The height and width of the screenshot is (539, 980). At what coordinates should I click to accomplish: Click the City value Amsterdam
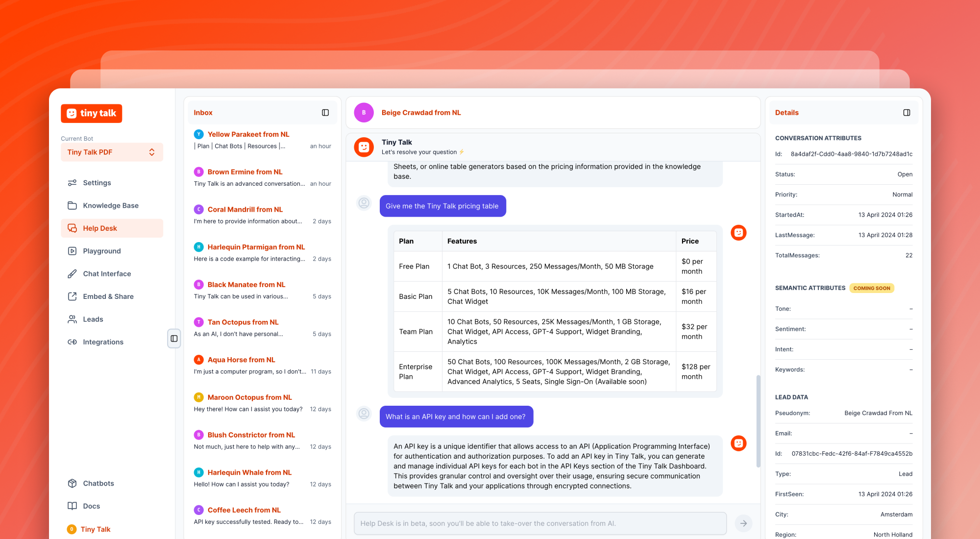(897, 515)
